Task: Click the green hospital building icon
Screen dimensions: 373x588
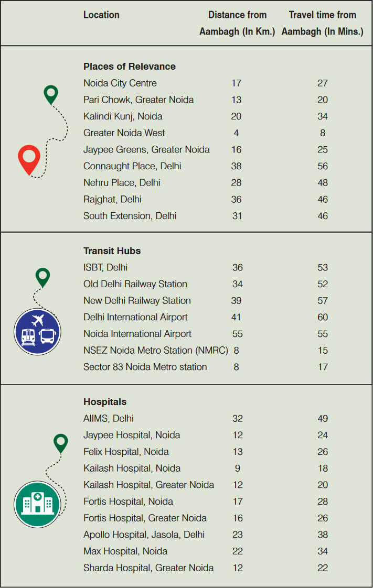Action: (x=37, y=504)
